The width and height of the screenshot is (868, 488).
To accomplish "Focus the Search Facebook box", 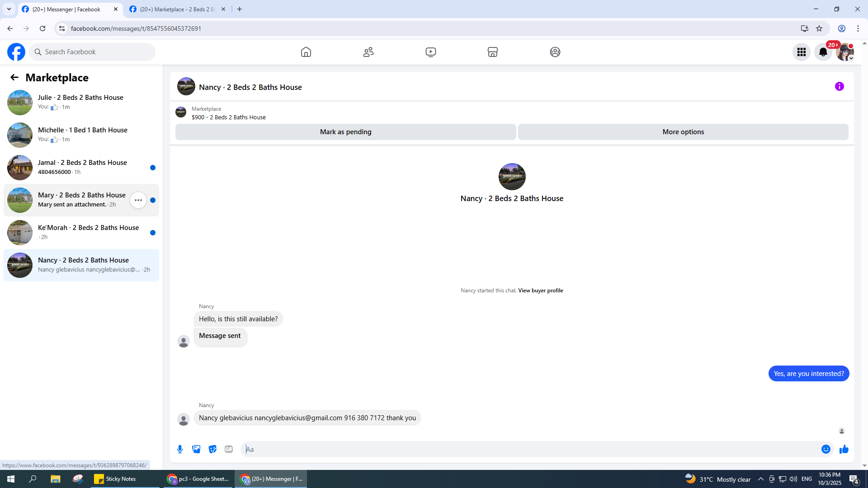I will click(x=92, y=52).
